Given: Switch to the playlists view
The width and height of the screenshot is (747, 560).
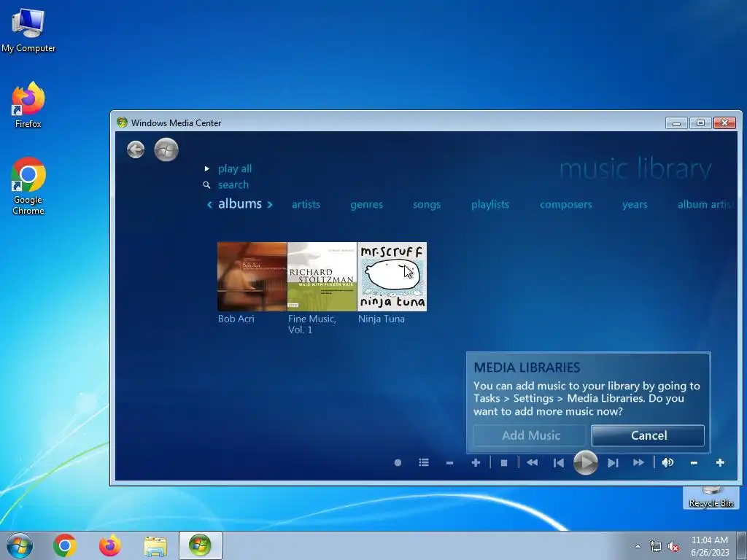Looking at the screenshot, I should pyautogui.click(x=490, y=204).
